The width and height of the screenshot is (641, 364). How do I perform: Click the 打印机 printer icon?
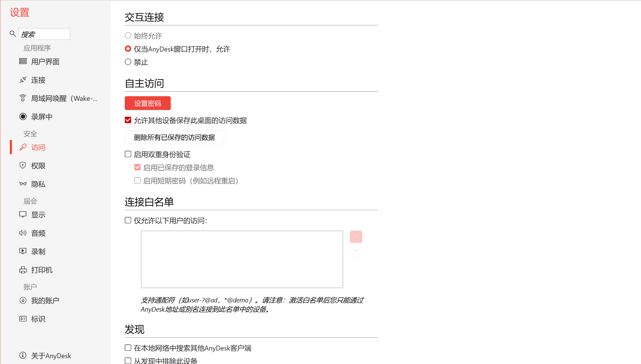point(23,270)
